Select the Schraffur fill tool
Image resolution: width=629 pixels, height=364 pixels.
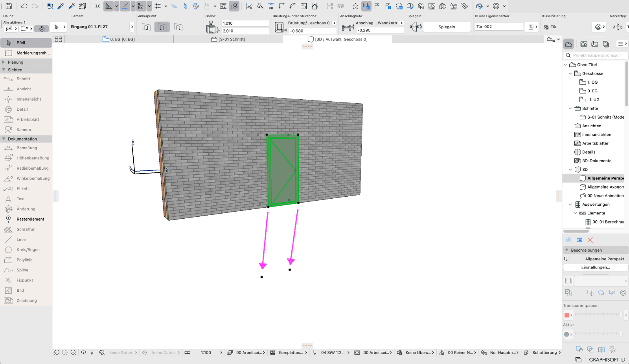pyautogui.click(x=26, y=229)
